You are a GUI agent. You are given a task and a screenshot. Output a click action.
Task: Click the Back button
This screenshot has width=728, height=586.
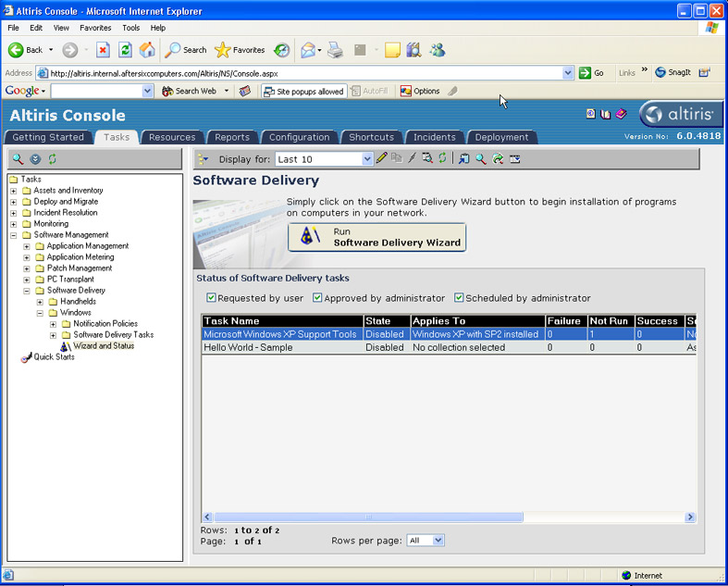(x=26, y=50)
